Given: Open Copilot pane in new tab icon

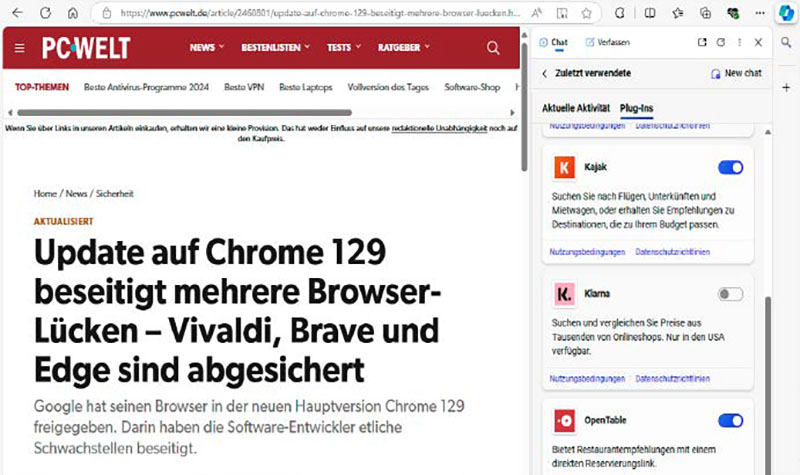Looking at the screenshot, I should coord(702,42).
